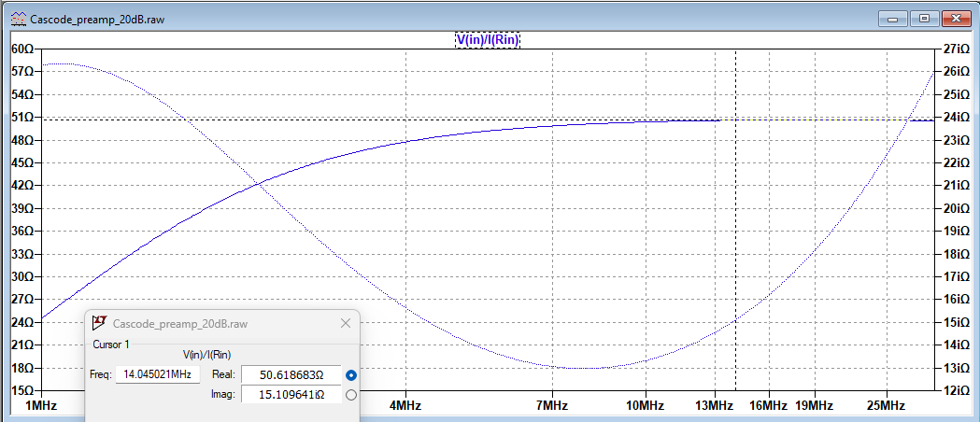980x422 pixels.
Task: Close the Cascode_preamp_20dB.raw plot window
Action: coord(958,19)
